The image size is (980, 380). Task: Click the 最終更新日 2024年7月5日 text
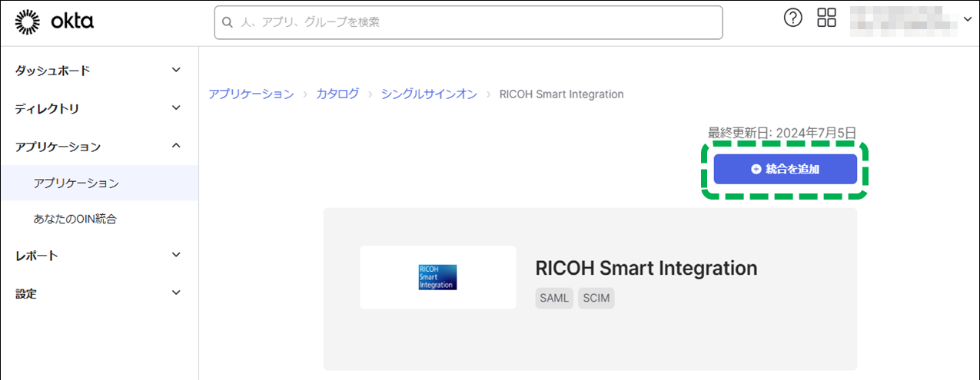pos(782,133)
